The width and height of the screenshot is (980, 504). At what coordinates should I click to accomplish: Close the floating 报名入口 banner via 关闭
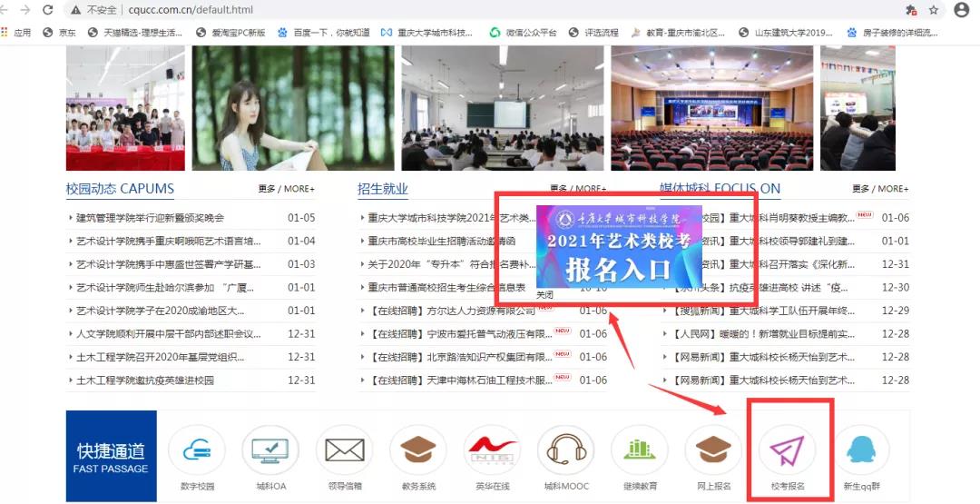544,295
